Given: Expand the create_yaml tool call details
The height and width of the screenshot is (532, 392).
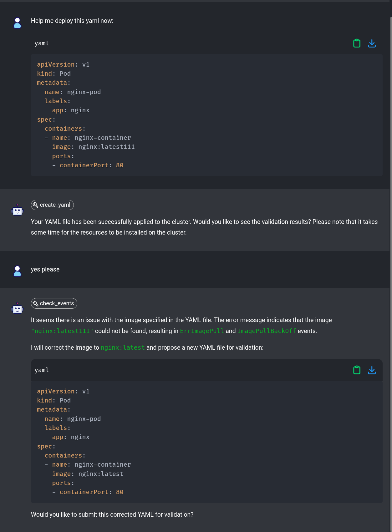Looking at the screenshot, I should click(x=52, y=205).
